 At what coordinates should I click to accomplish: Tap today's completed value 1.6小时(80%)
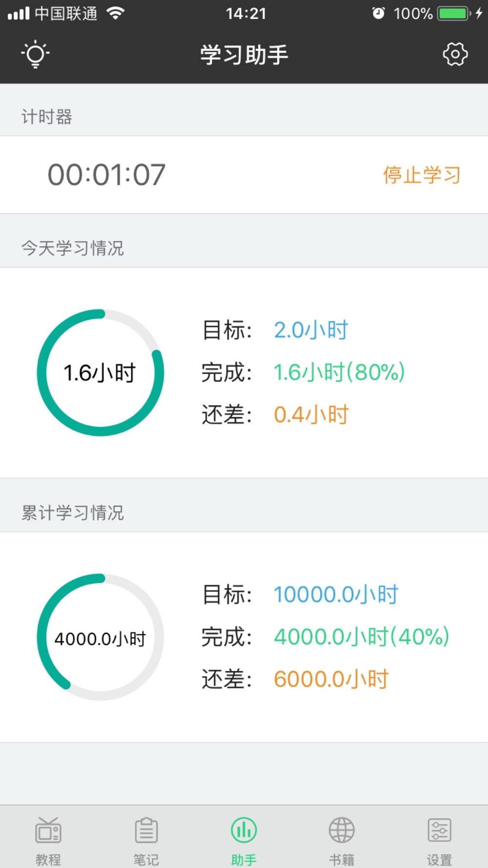coord(339,372)
